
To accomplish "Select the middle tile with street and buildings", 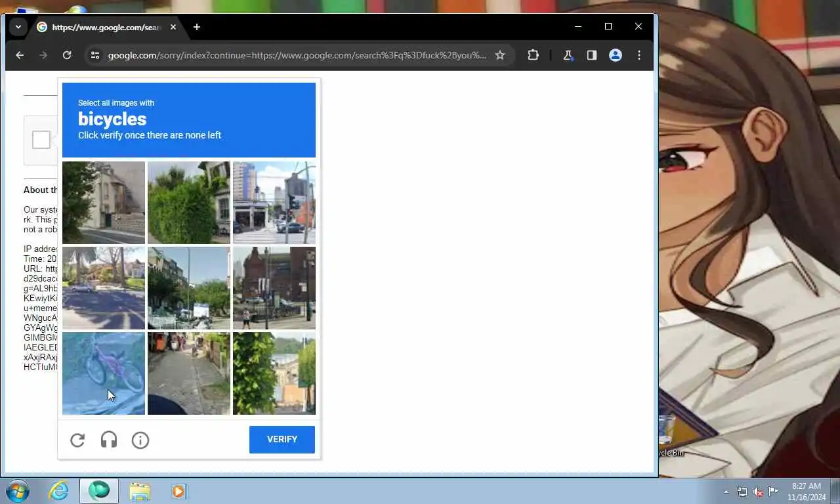I will pyautogui.click(x=189, y=288).
